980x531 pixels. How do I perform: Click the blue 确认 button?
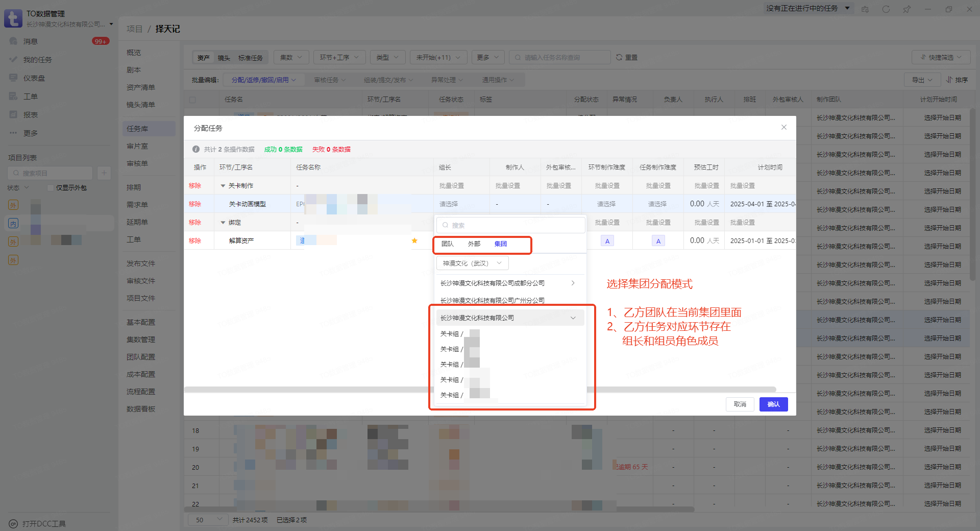[773, 404]
